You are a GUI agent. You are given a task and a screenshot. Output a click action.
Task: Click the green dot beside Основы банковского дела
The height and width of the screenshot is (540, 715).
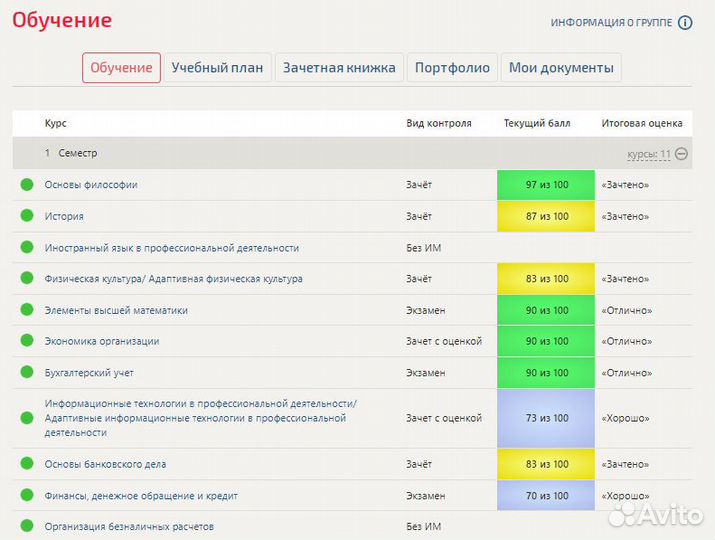[27, 463]
